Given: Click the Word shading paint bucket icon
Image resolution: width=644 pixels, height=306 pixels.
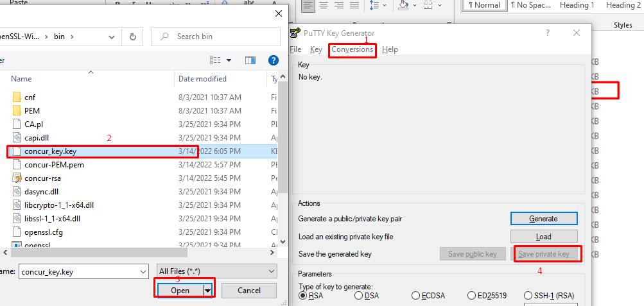Looking at the screenshot, I should [x=403, y=5].
